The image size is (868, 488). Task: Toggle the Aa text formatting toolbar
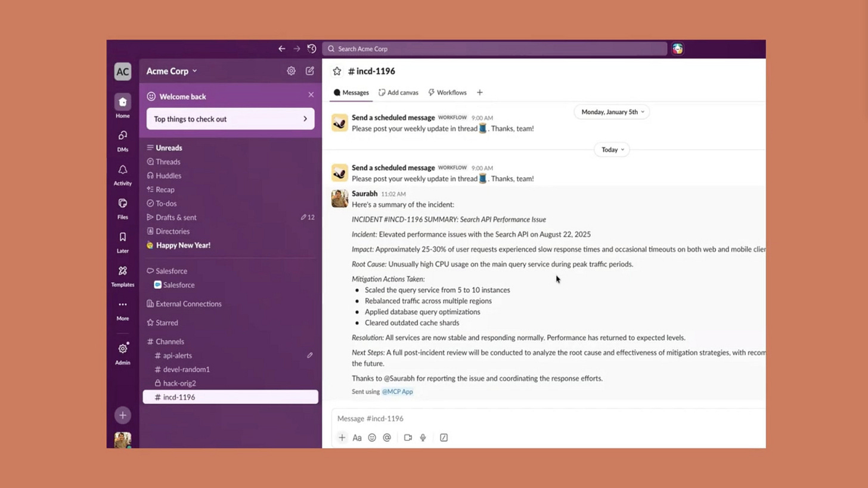(x=356, y=437)
